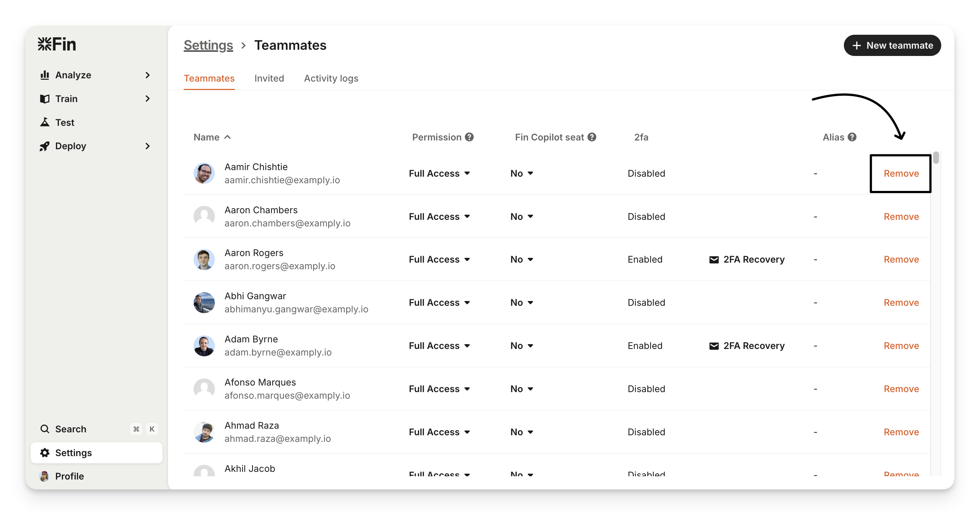Click the Fin logo icon

pos(45,44)
